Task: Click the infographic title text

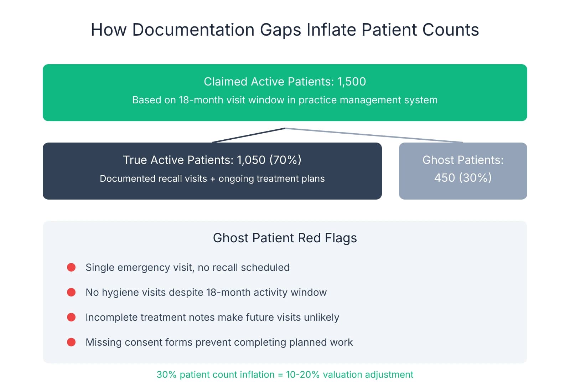Action: (x=285, y=30)
